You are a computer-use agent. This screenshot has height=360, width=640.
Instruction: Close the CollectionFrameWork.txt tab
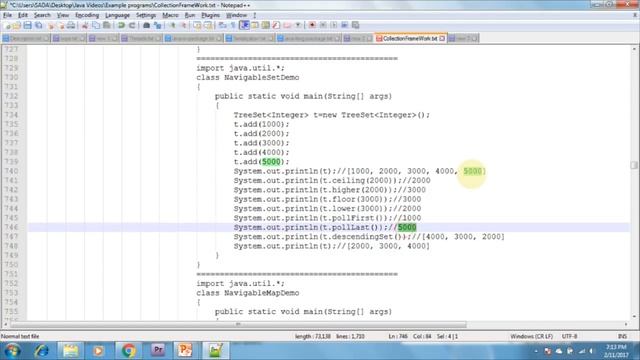click(x=442, y=38)
